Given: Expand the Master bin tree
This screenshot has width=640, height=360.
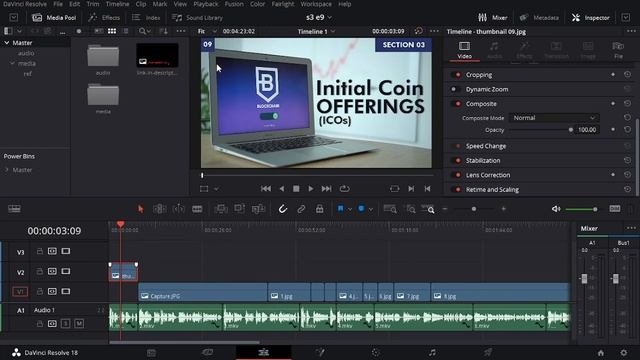Looking at the screenshot, I should (7, 42).
